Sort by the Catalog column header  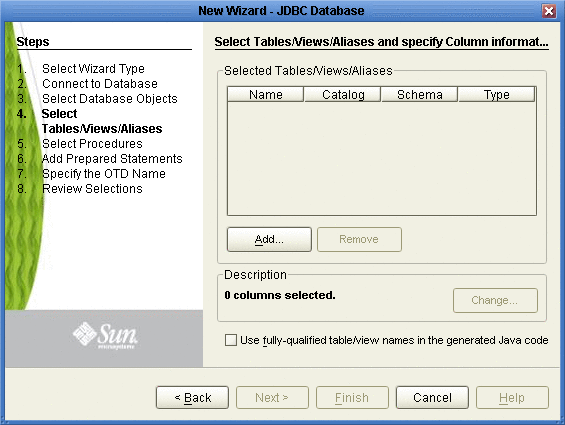point(343,94)
